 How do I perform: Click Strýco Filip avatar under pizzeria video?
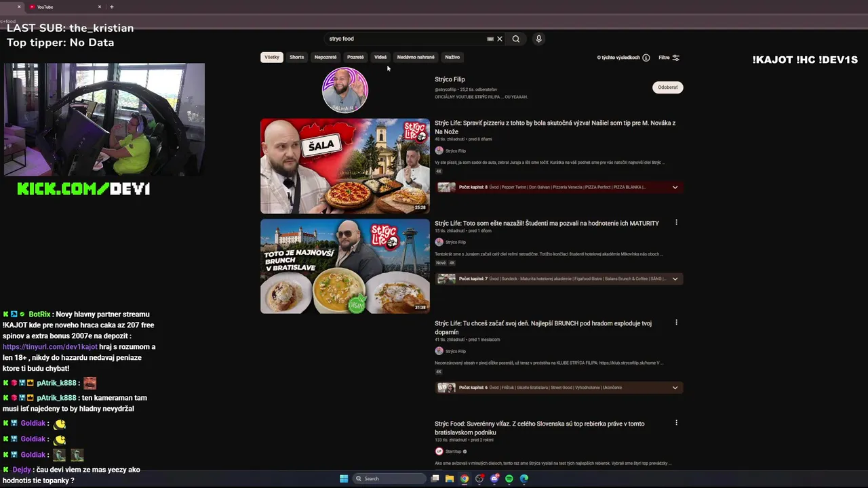click(439, 150)
